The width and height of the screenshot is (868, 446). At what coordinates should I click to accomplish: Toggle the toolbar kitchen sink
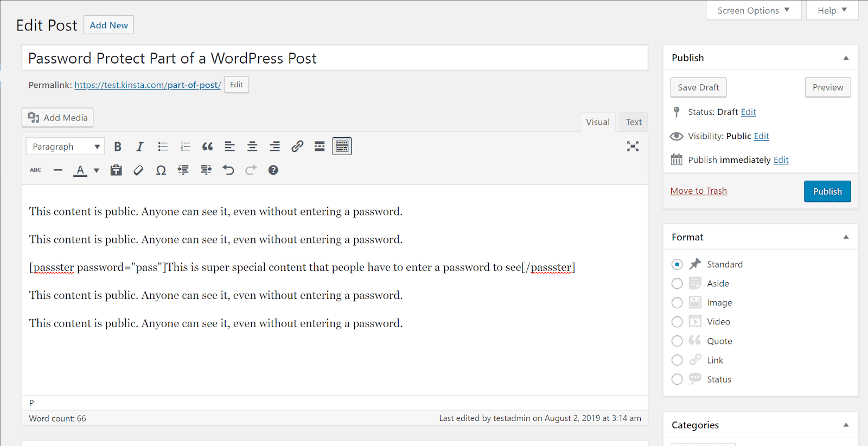(342, 146)
